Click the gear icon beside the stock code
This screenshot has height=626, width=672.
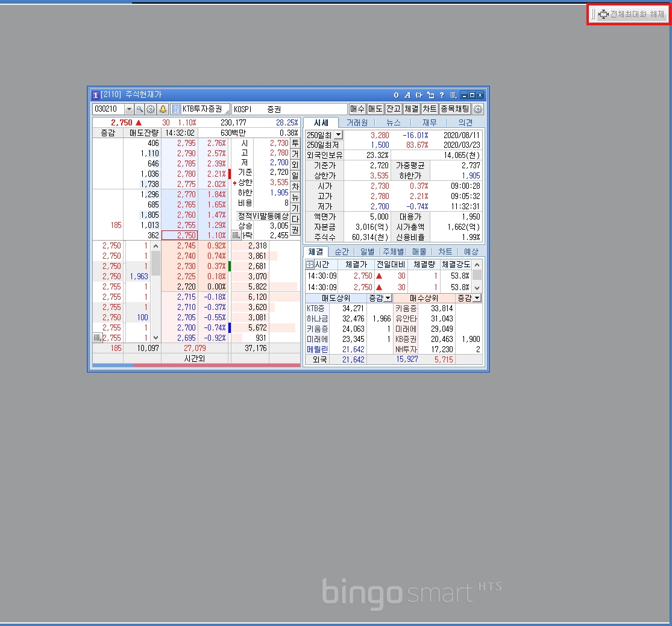click(x=151, y=109)
